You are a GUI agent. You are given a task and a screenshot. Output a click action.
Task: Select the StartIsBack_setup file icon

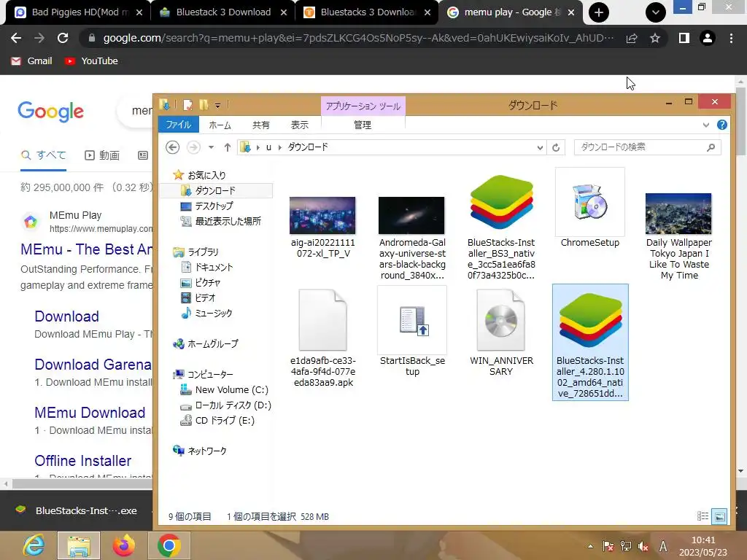coord(412,321)
